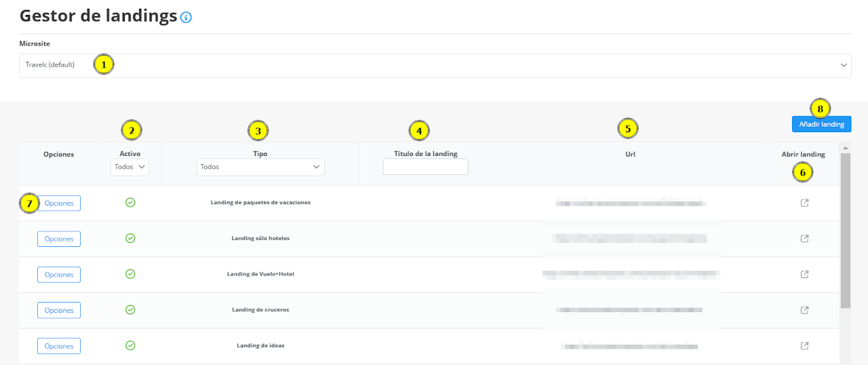
Task: Open Opciones for the cruceros landing
Action: 59,310
